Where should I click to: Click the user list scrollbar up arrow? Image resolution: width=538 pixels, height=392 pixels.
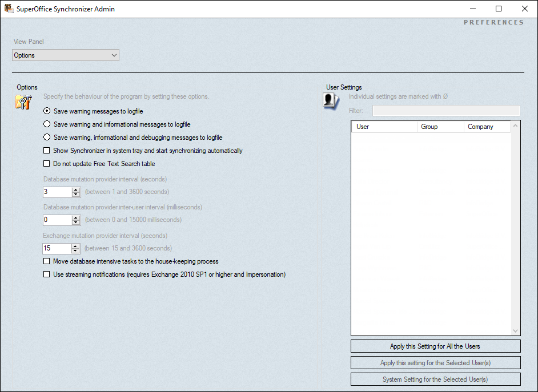click(x=515, y=126)
